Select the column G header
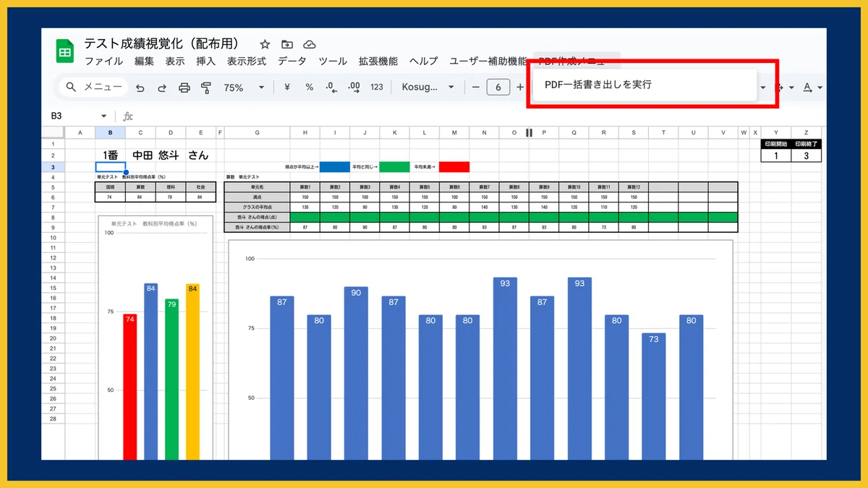 tap(257, 132)
